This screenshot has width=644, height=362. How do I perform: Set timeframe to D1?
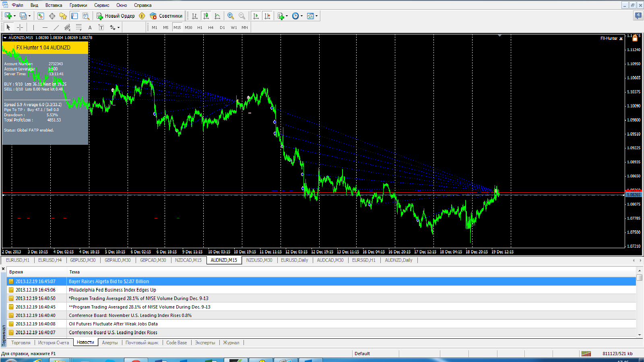pos(222,27)
